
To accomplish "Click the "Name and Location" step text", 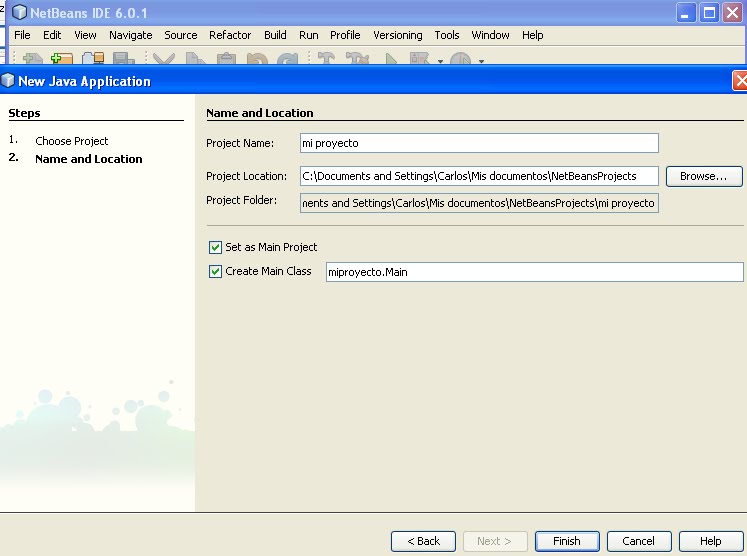I will pyautogui.click(x=89, y=159).
